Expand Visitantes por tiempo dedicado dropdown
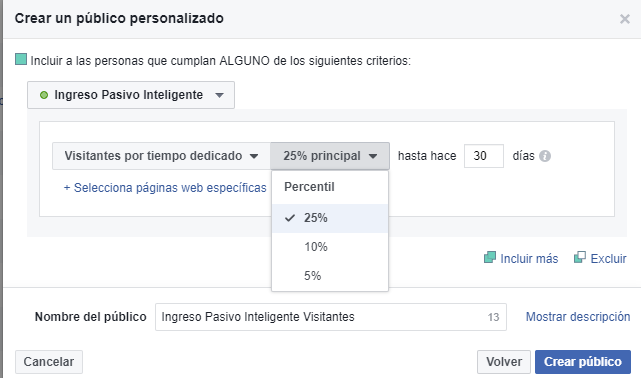Screen dimensions: 641x378 click(161, 156)
